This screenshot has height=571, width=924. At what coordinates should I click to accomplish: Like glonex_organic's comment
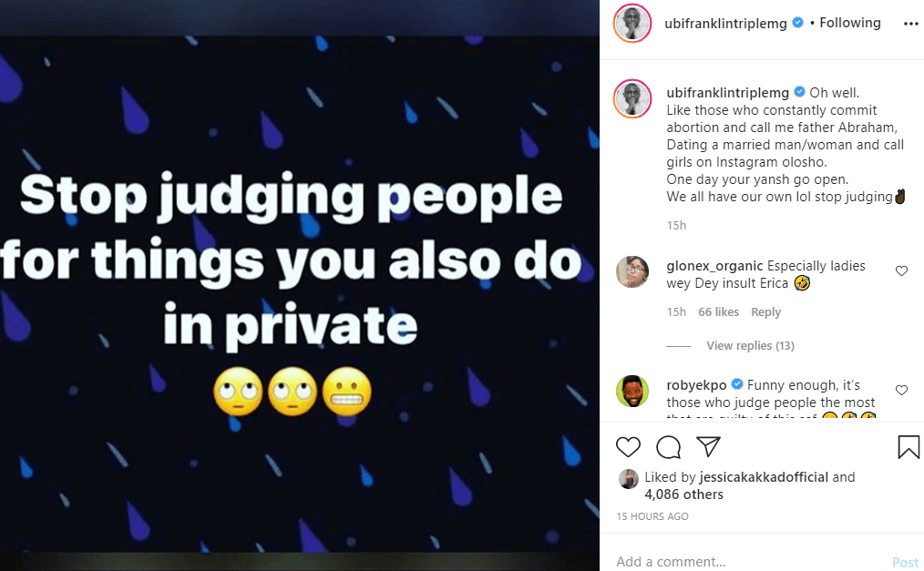[901, 270]
